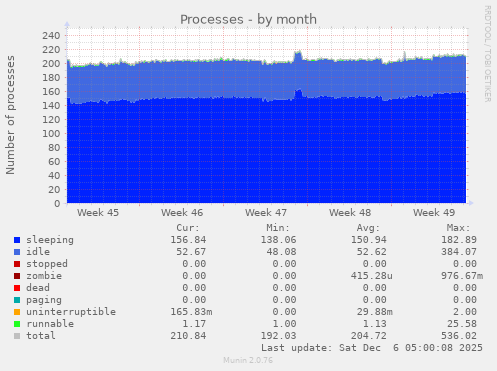Click zombie average value 415.28u
The height and width of the screenshot is (371, 497).
pos(372,276)
